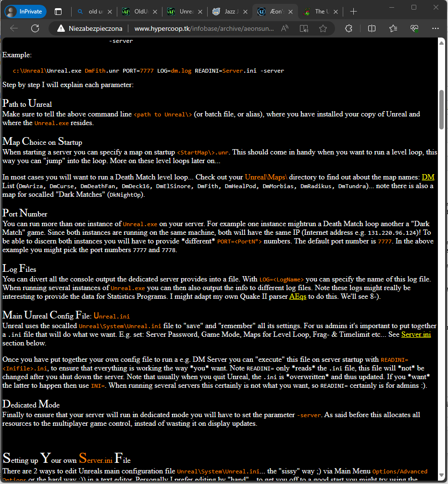
Task: Click the 'LOG=<LogName>' code text
Action: [282, 280]
